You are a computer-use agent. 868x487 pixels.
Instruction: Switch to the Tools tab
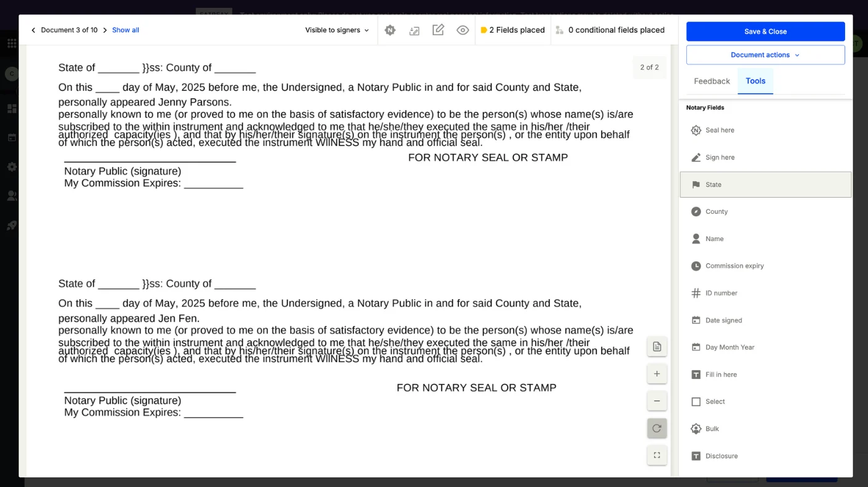pyautogui.click(x=755, y=81)
